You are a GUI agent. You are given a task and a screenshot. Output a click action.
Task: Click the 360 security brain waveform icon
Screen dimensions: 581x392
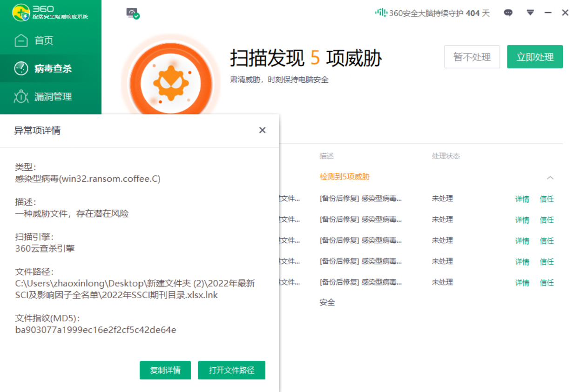pos(381,13)
